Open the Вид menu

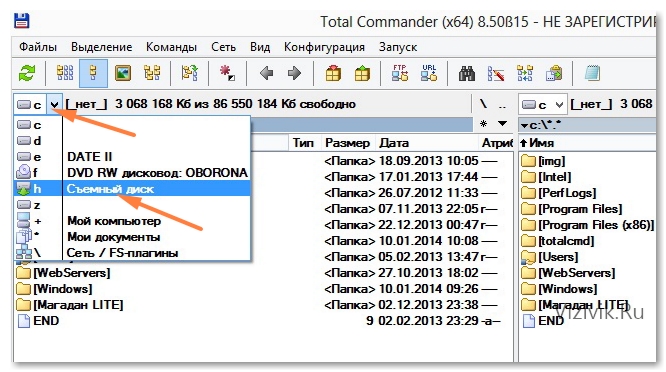click(x=260, y=47)
